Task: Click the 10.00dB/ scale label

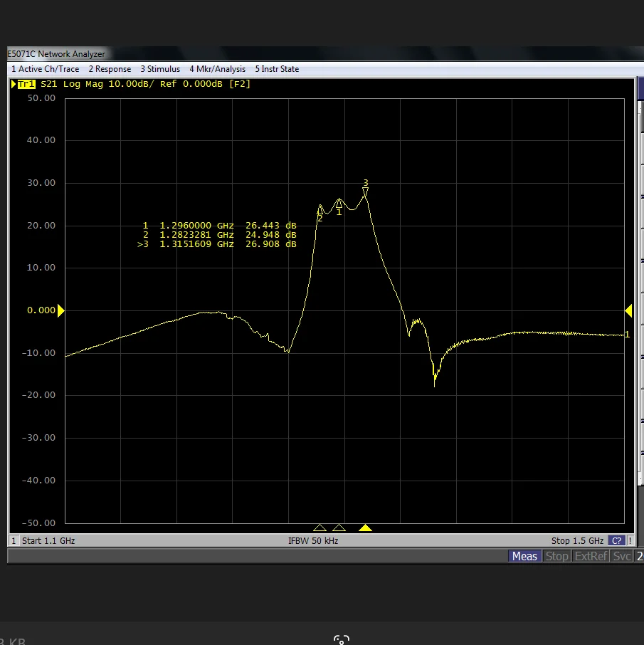Action: click(131, 84)
